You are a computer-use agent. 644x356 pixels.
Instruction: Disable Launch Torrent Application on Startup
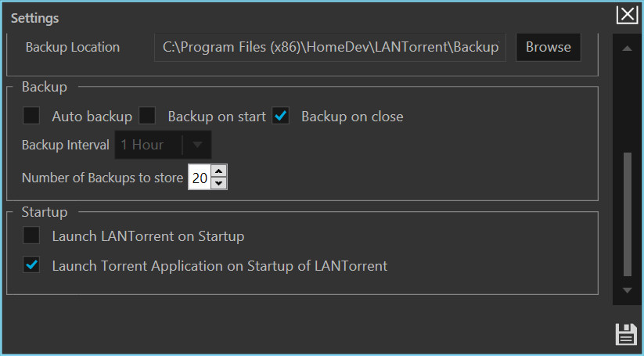point(31,265)
